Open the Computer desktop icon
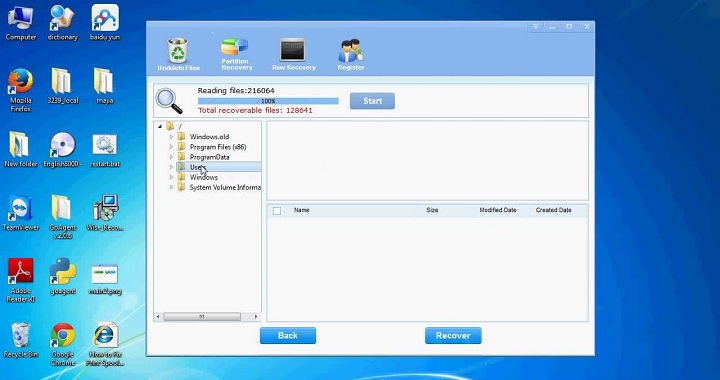This screenshot has height=380, width=720. [20, 24]
